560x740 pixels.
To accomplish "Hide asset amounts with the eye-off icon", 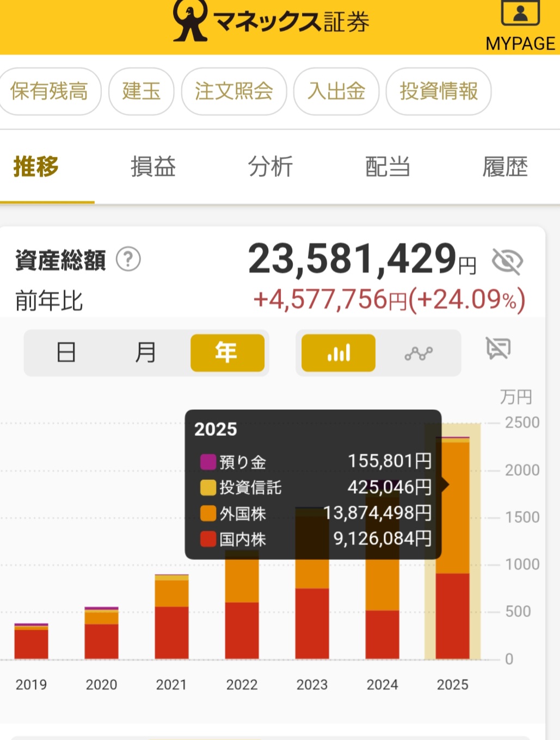I will [508, 261].
